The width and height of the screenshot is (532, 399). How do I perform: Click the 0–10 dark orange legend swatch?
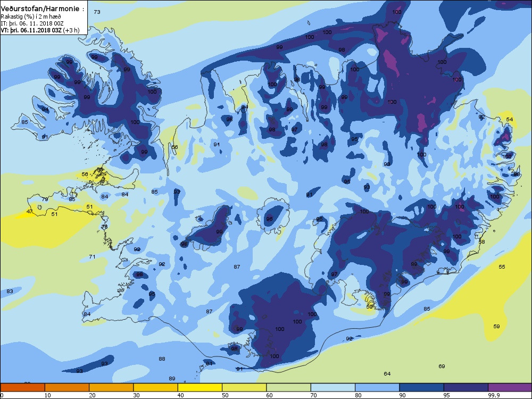tap(22, 387)
